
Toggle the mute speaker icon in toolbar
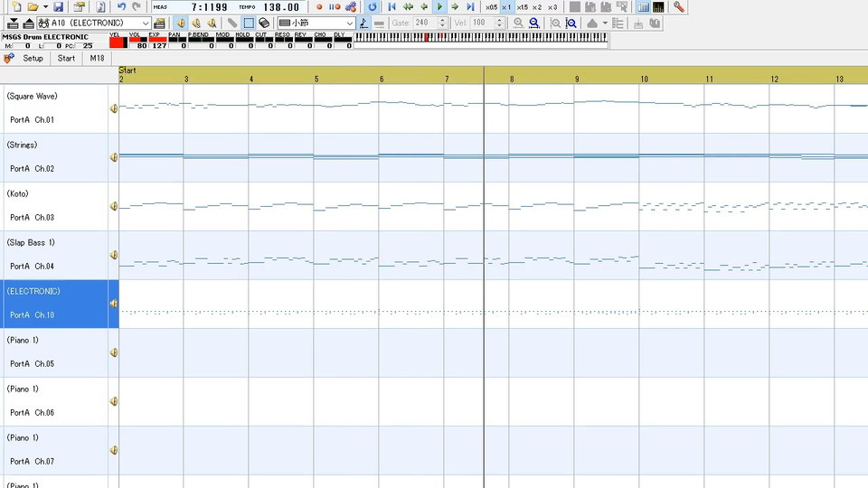click(x=181, y=23)
